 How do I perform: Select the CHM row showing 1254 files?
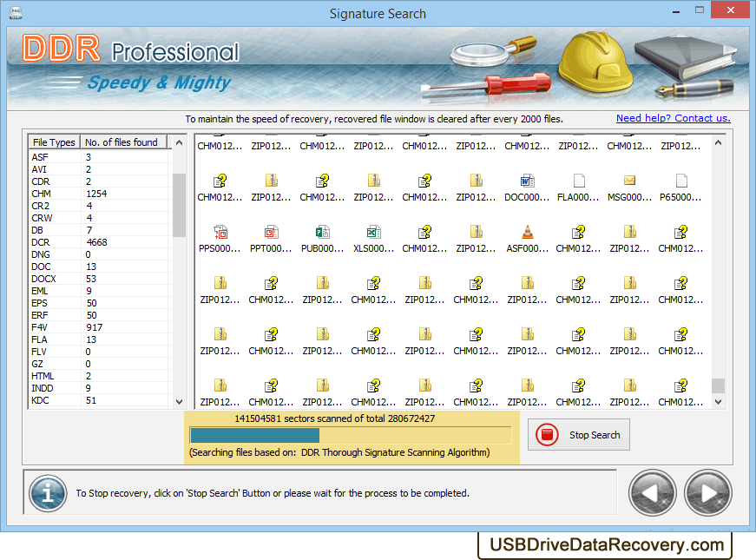pyautogui.click(x=101, y=194)
